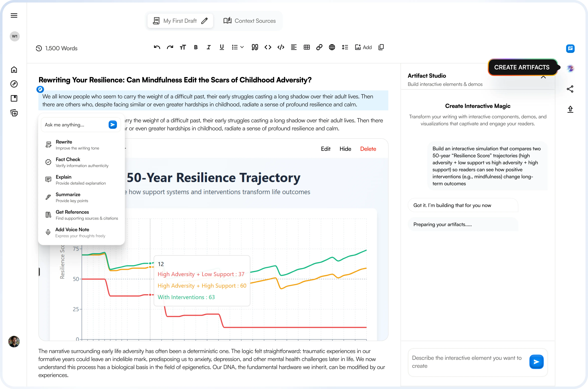Toggle italic formatting
The width and height of the screenshot is (588, 389).
[x=209, y=47]
